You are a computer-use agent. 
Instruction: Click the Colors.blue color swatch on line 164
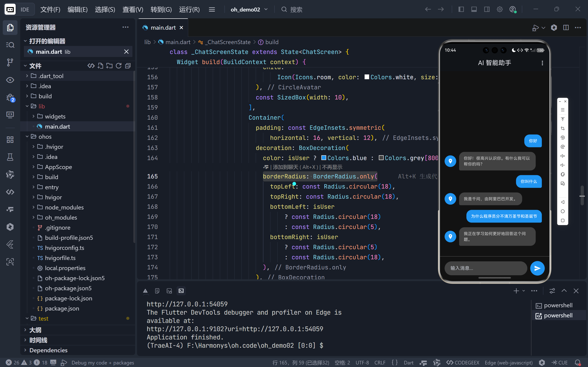coord(323,158)
